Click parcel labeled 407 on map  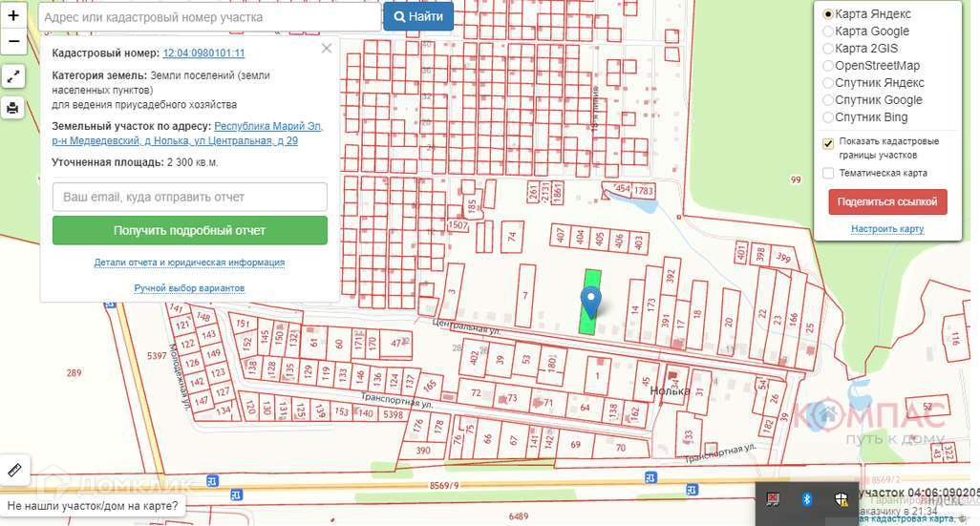pyautogui.click(x=561, y=235)
